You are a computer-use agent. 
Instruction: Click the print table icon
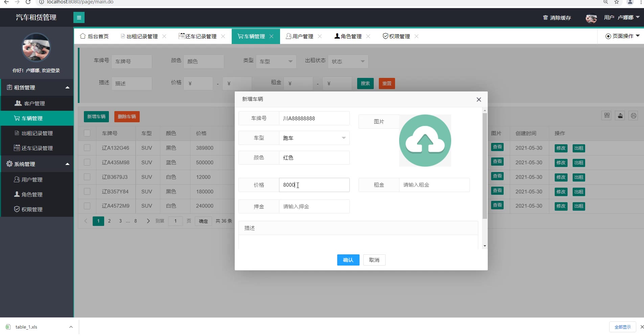click(633, 116)
